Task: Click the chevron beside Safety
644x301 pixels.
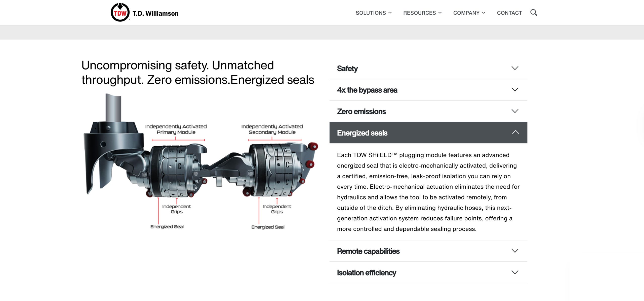Action: pos(515,68)
